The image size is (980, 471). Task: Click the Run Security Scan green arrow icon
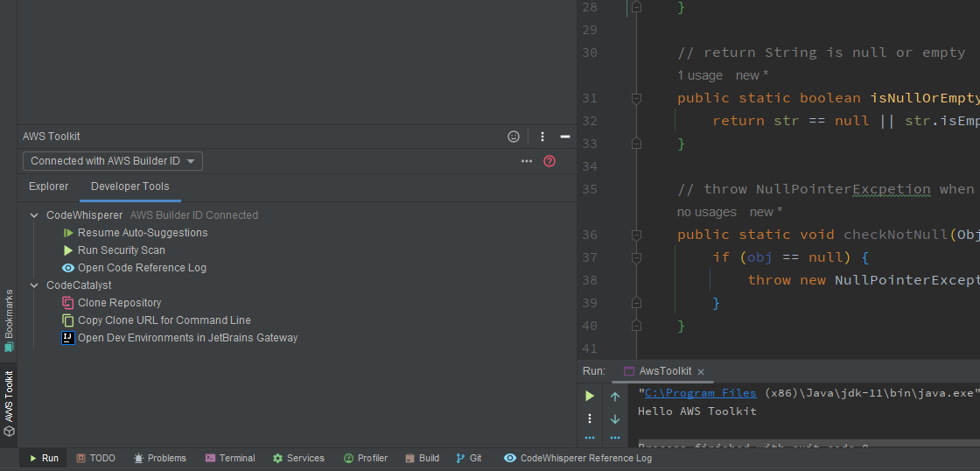[x=68, y=250]
